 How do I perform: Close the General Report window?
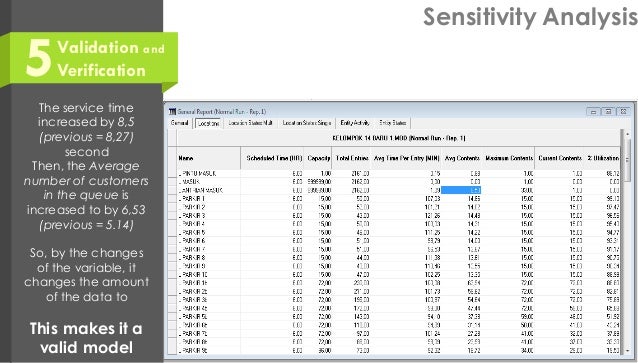pos(623,112)
